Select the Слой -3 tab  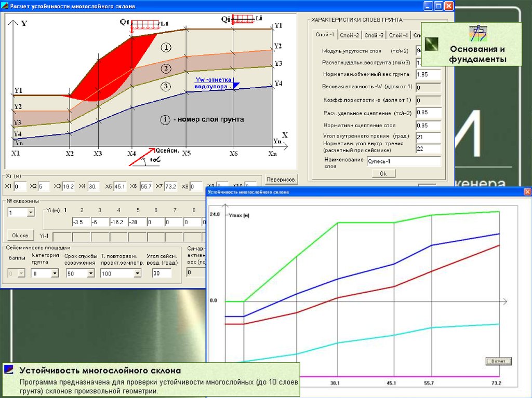[x=374, y=35]
